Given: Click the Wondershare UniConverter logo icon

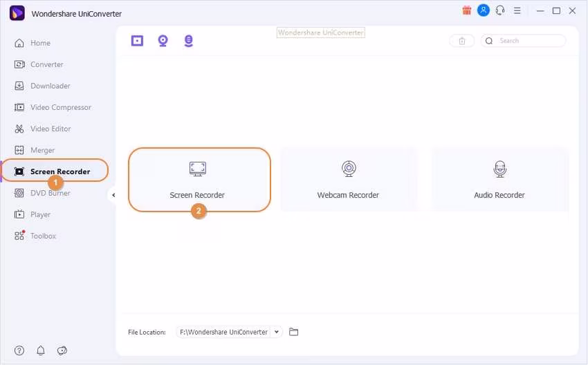Looking at the screenshot, I should coord(17,13).
